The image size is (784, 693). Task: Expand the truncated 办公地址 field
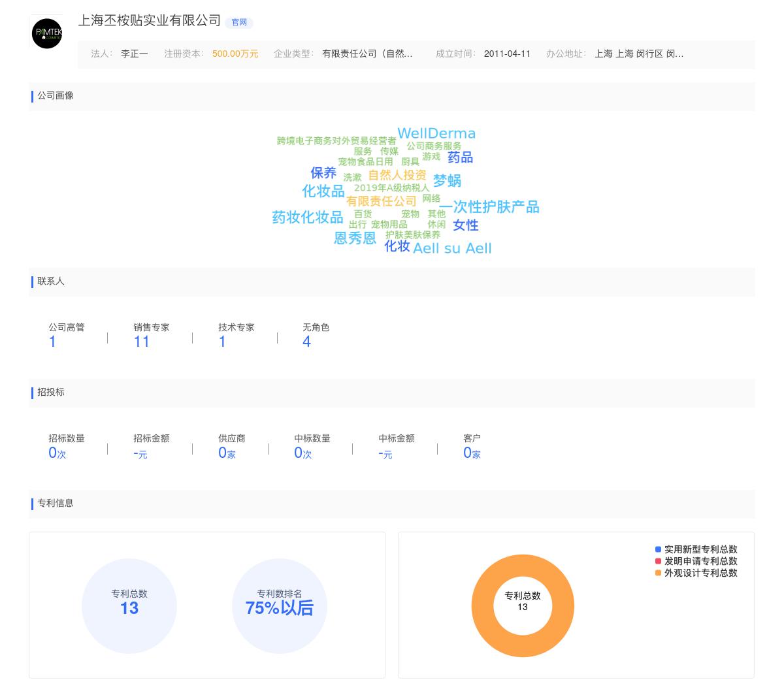point(639,54)
